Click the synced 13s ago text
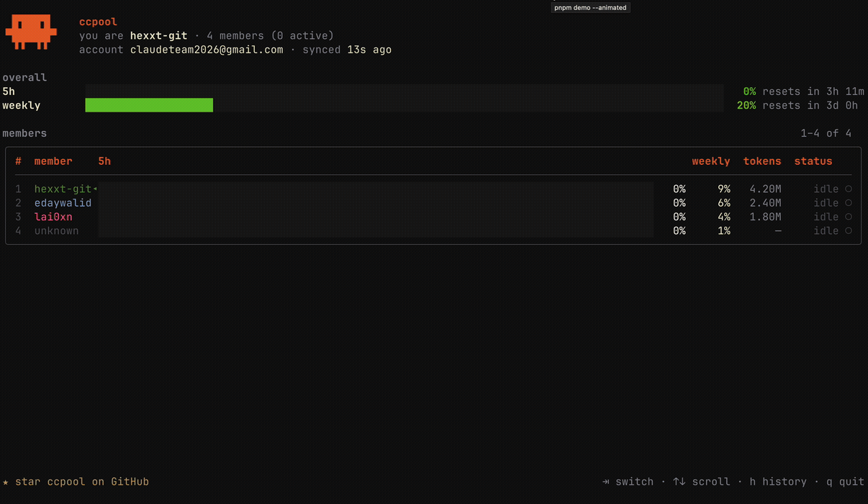The image size is (868, 504). (347, 50)
